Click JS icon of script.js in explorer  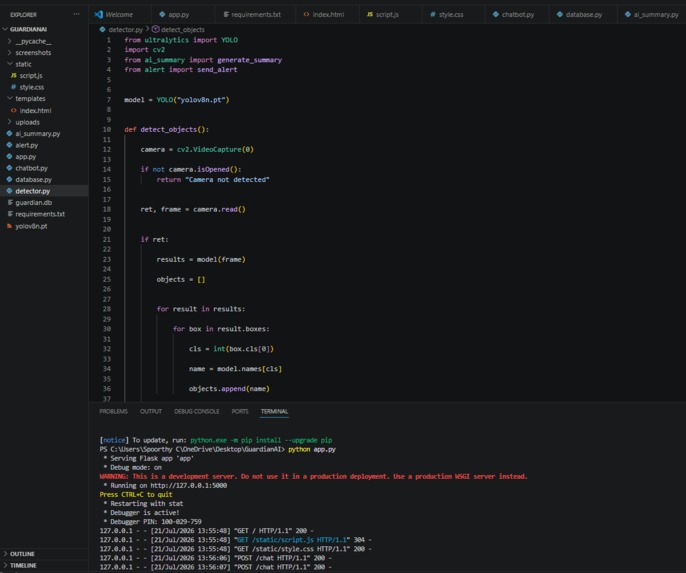pyautogui.click(x=14, y=76)
